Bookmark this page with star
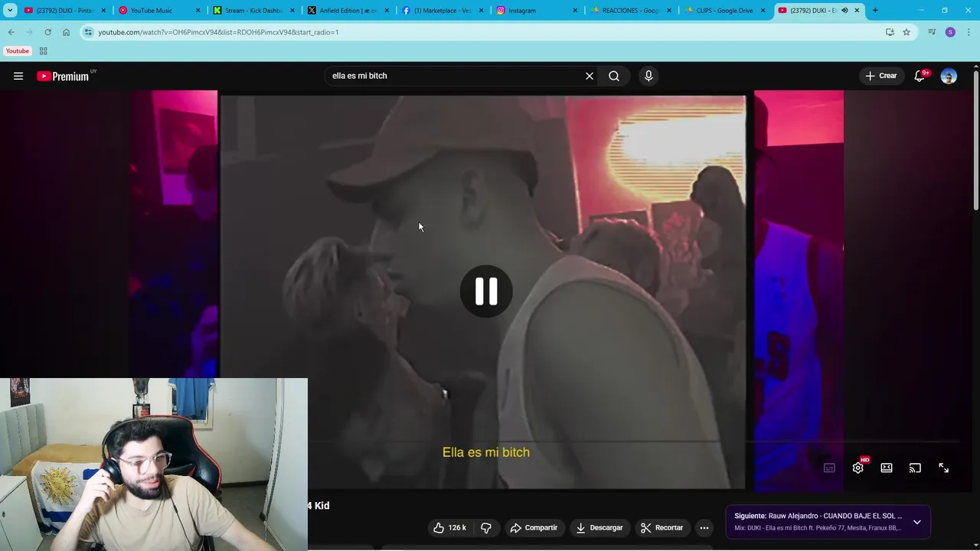The height and width of the screenshot is (551, 980). coord(906,32)
